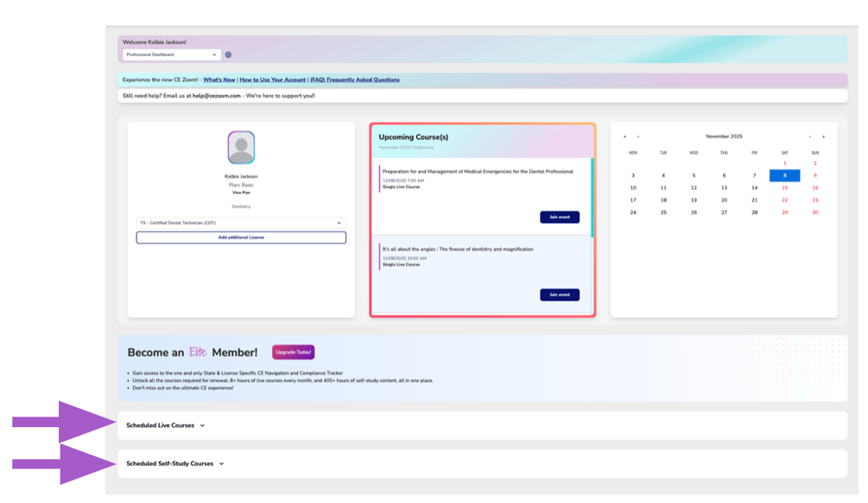Select November 12 in the calendar

[694, 188]
